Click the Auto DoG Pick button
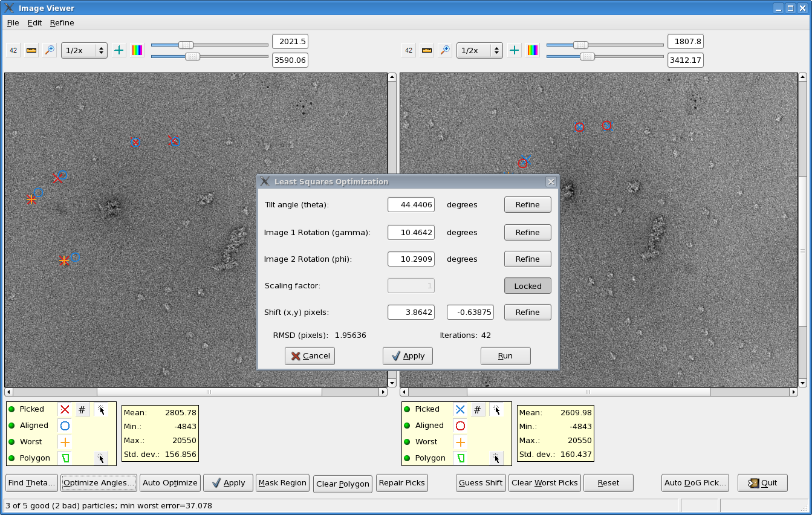812x515 pixels. coord(695,483)
